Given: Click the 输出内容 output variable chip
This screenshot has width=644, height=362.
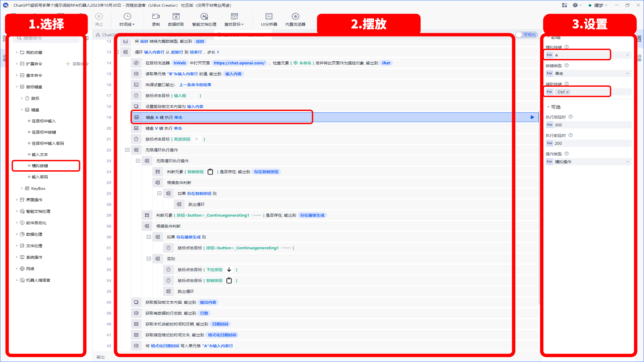Looking at the screenshot, I should click(x=208, y=302).
